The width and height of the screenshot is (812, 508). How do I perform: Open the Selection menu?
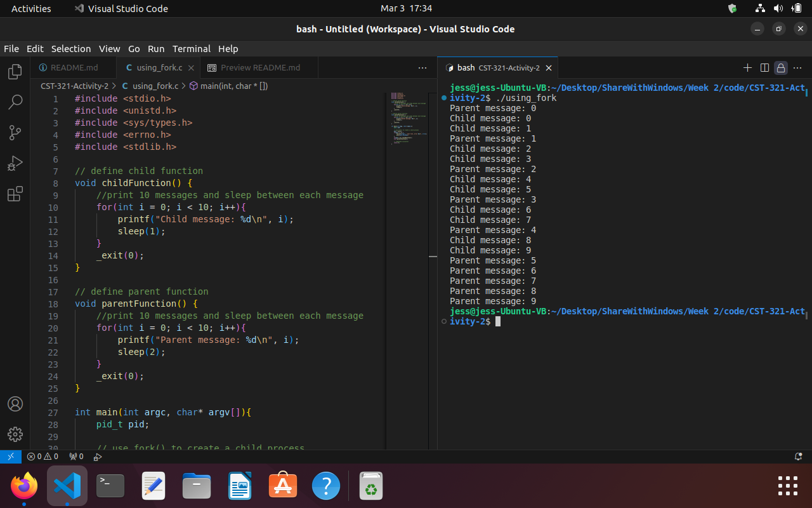(71, 49)
